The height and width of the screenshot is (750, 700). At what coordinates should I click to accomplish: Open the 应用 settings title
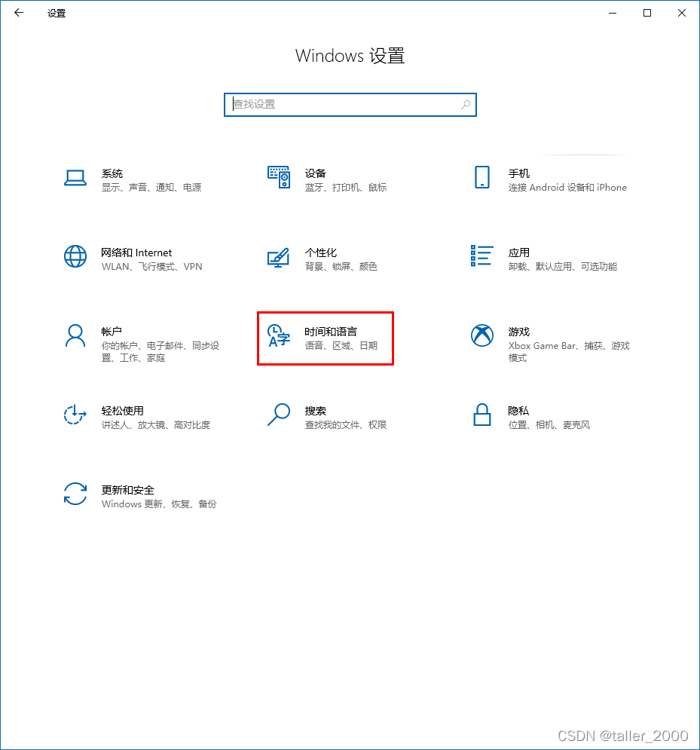click(519, 253)
